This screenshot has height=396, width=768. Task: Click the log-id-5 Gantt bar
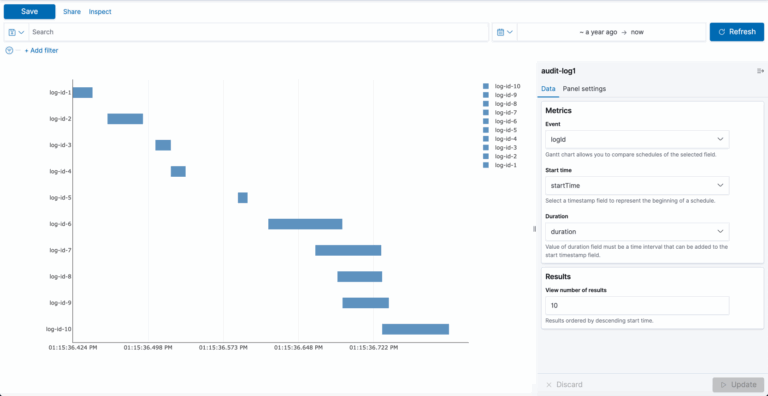tap(243, 198)
